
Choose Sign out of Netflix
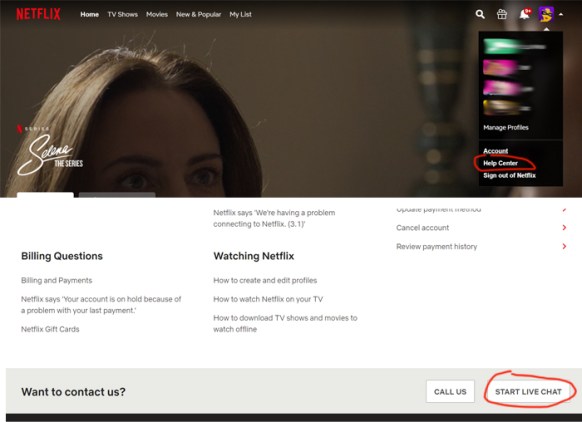click(x=509, y=175)
